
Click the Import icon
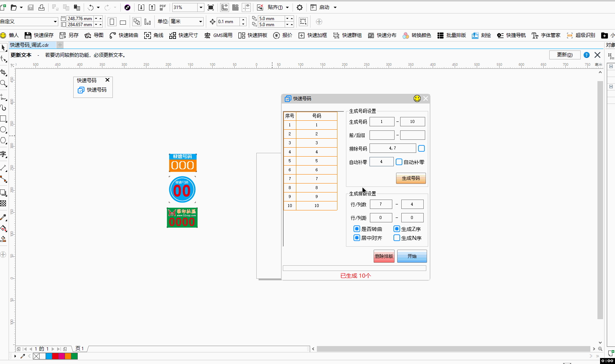coord(141,7)
